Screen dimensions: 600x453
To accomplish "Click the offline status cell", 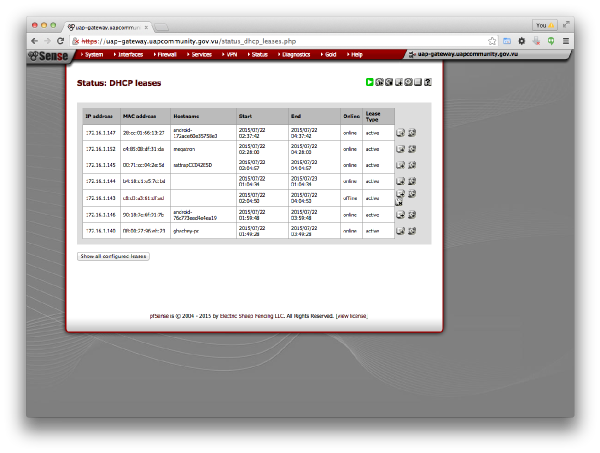I will (350, 198).
